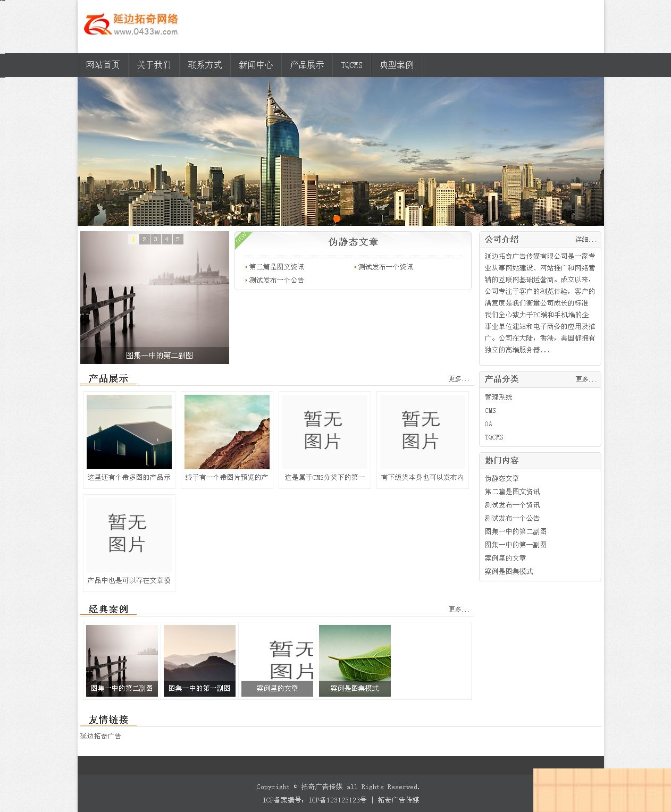Click the 延边拓奇网络 site logo
The image size is (671, 812).
point(132,24)
